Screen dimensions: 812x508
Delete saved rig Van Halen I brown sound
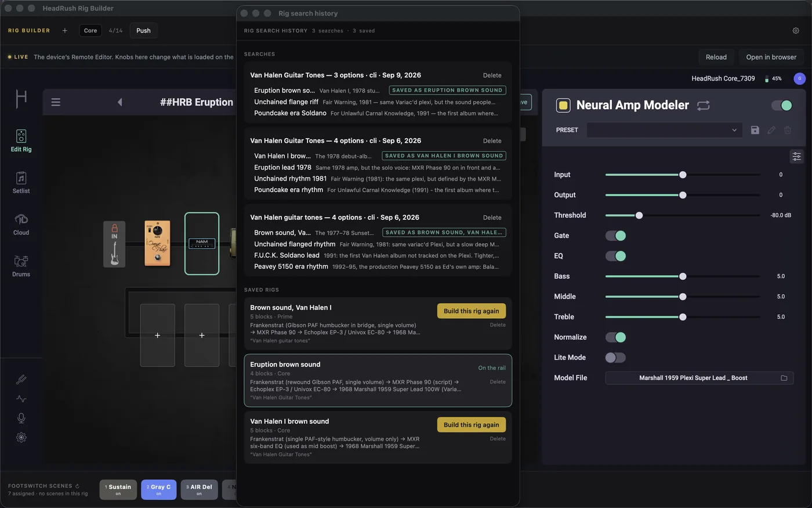click(x=498, y=439)
